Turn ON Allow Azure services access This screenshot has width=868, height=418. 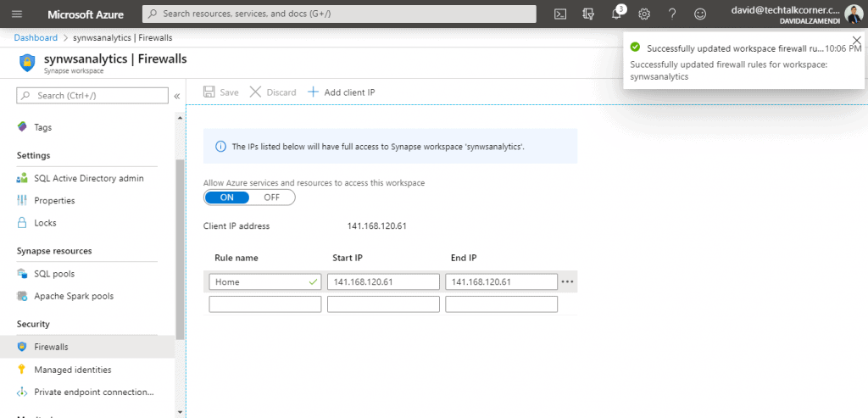point(227,197)
